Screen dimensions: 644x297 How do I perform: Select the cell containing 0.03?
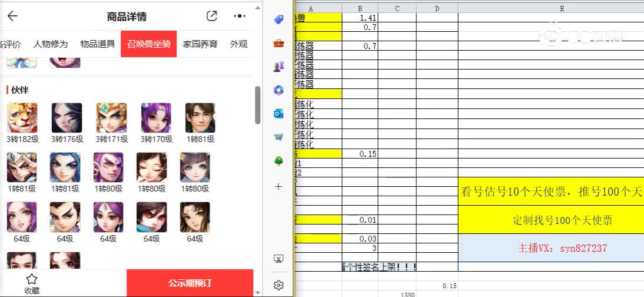click(x=360, y=239)
